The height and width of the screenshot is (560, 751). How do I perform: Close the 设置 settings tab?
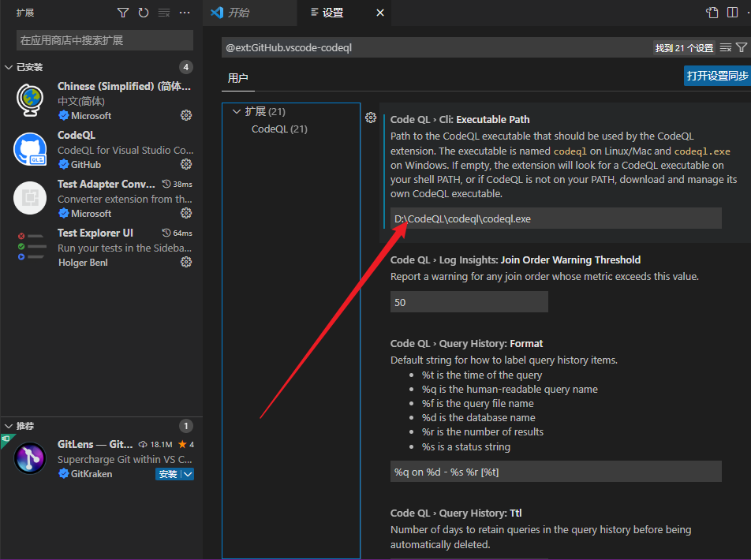click(380, 13)
